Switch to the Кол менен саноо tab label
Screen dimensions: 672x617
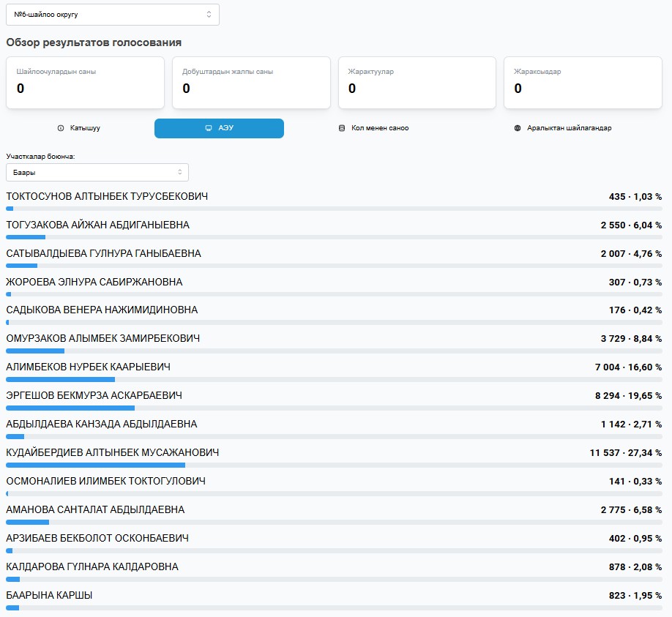[x=380, y=128]
